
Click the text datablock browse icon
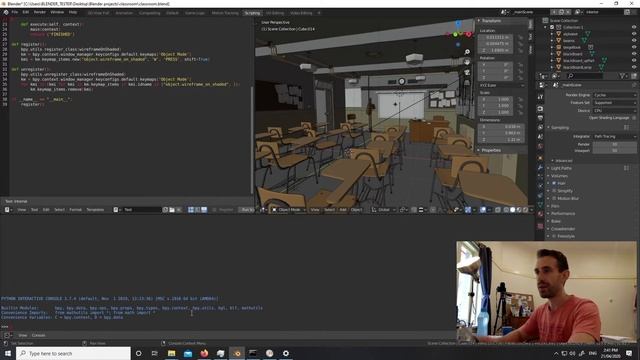point(116,210)
